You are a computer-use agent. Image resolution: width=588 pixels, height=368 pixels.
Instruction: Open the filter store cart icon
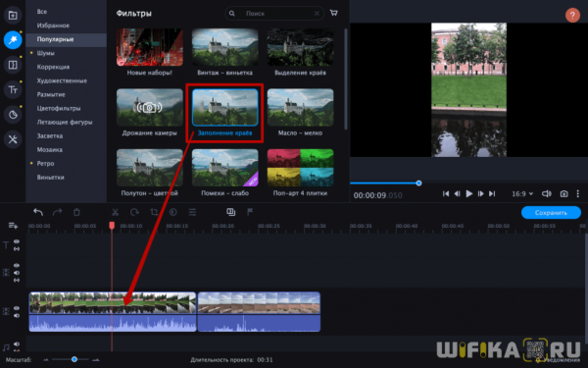coord(333,13)
